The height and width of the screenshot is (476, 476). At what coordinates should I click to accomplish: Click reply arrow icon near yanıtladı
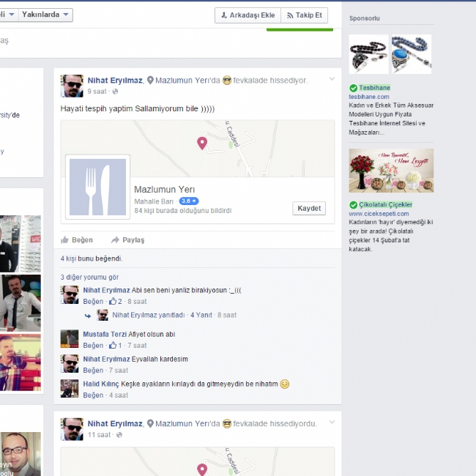[88, 316]
